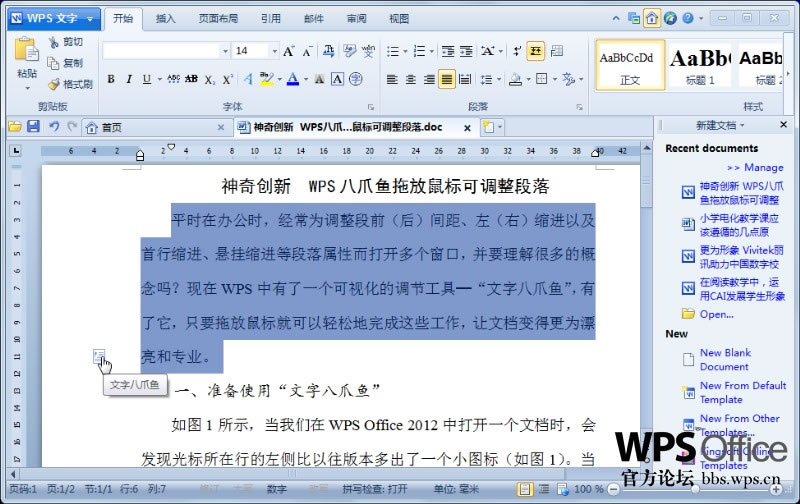Toggle bold formatting
The height and width of the screenshot is (504, 800).
pyautogui.click(x=111, y=79)
